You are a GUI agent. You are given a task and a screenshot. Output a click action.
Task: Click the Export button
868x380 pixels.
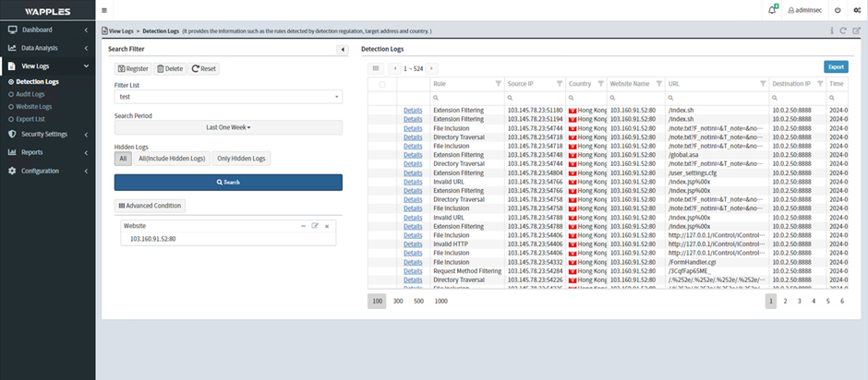836,67
